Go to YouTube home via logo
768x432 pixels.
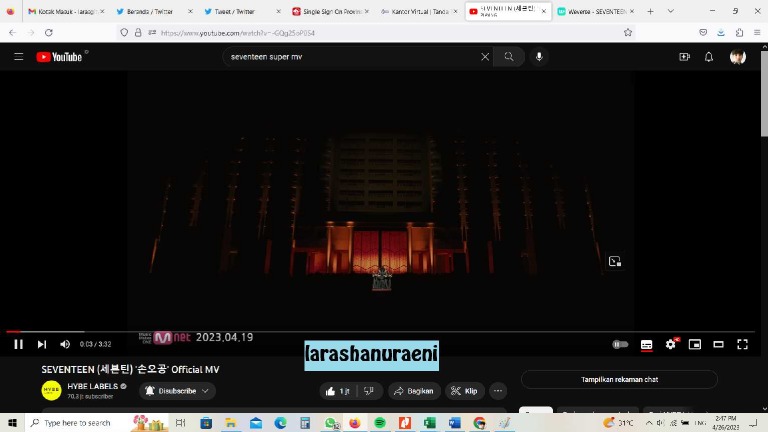(x=59, y=57)
